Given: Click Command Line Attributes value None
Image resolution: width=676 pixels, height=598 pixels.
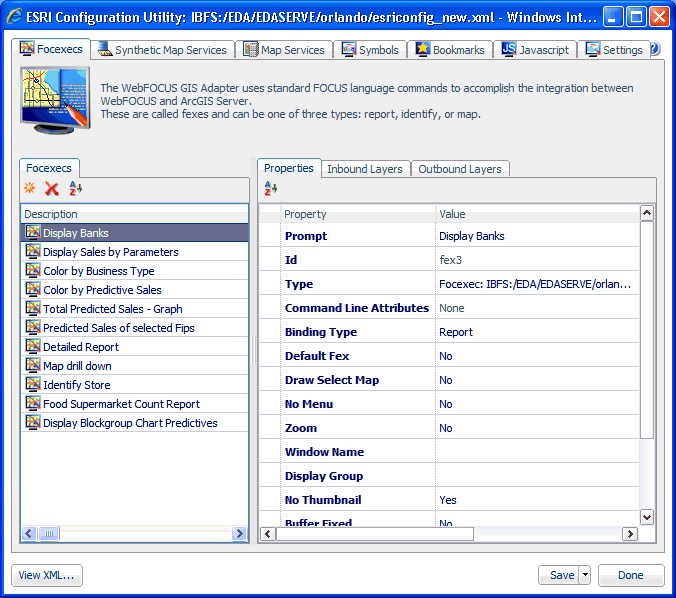Looking at the screenshot, I should click(x=537, y=308).
